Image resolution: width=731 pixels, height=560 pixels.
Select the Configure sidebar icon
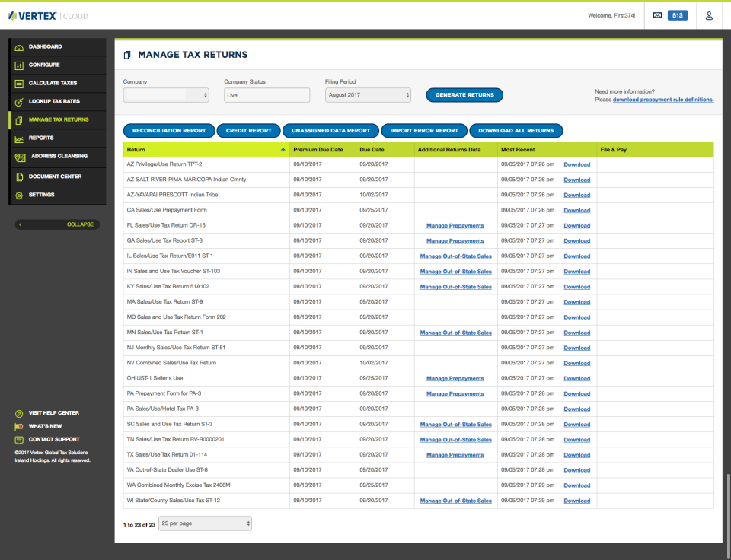(17, 65)
